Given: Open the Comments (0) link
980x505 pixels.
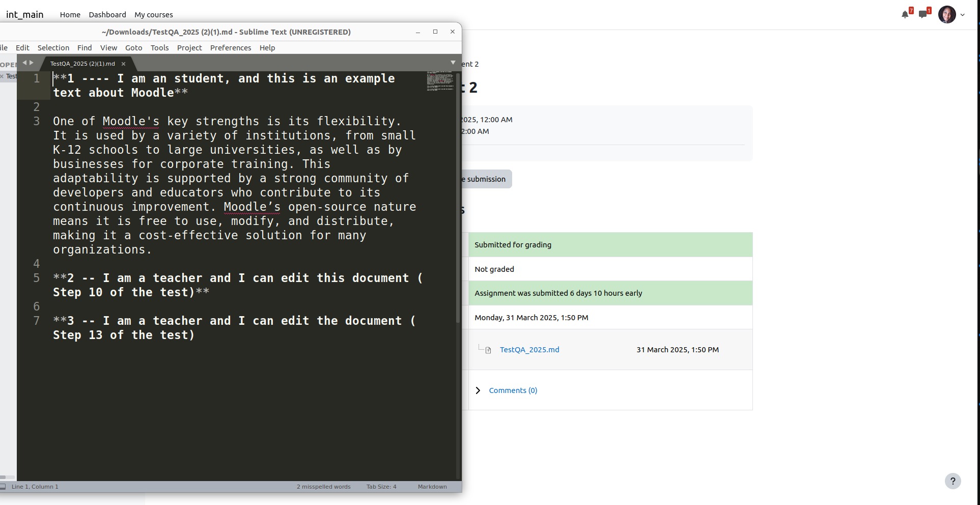Looking at the screenshot, I should click(x=513, y=390).
